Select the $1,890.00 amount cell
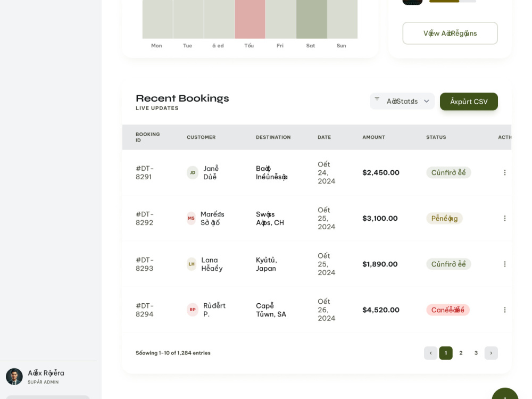532x399 pixels. point(380,264)
